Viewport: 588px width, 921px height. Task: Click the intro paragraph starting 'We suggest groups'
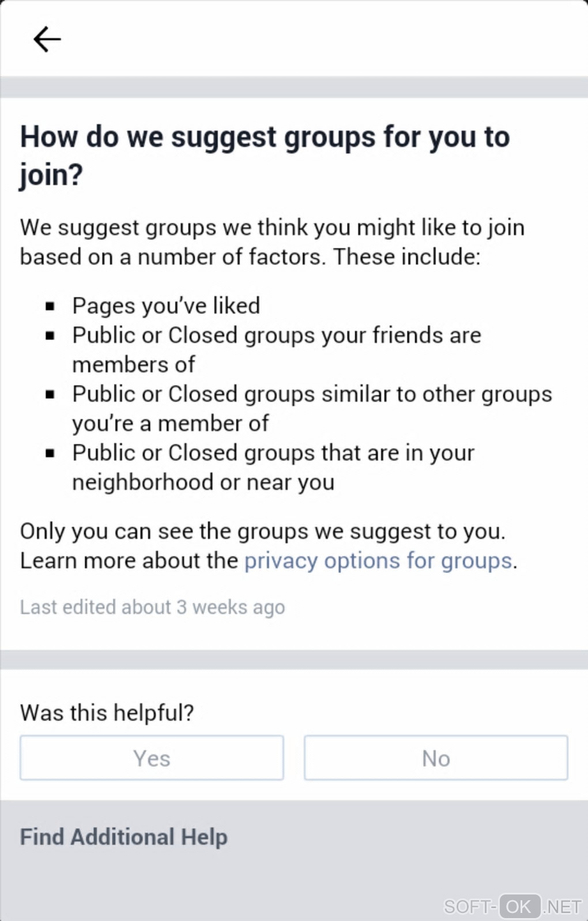(272, 242)
